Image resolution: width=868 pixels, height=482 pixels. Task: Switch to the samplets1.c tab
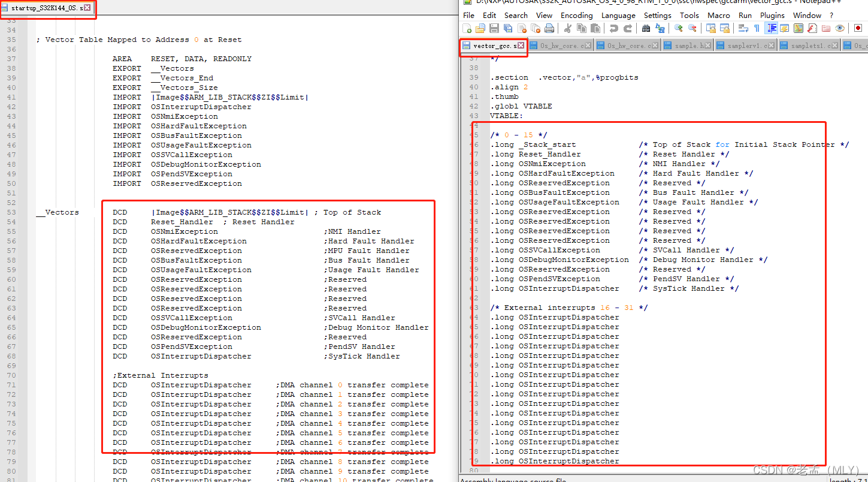tap(810, 46)
